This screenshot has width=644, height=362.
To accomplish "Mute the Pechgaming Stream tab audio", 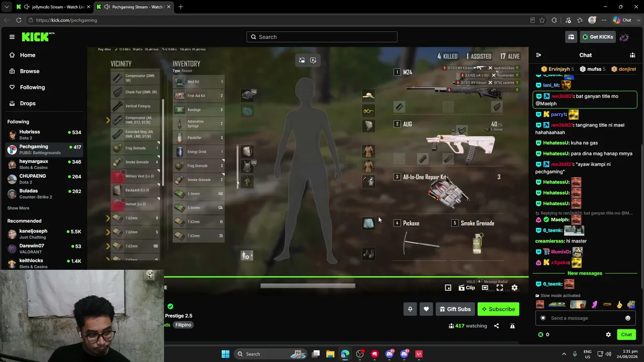I will click(x=107, y=7).
